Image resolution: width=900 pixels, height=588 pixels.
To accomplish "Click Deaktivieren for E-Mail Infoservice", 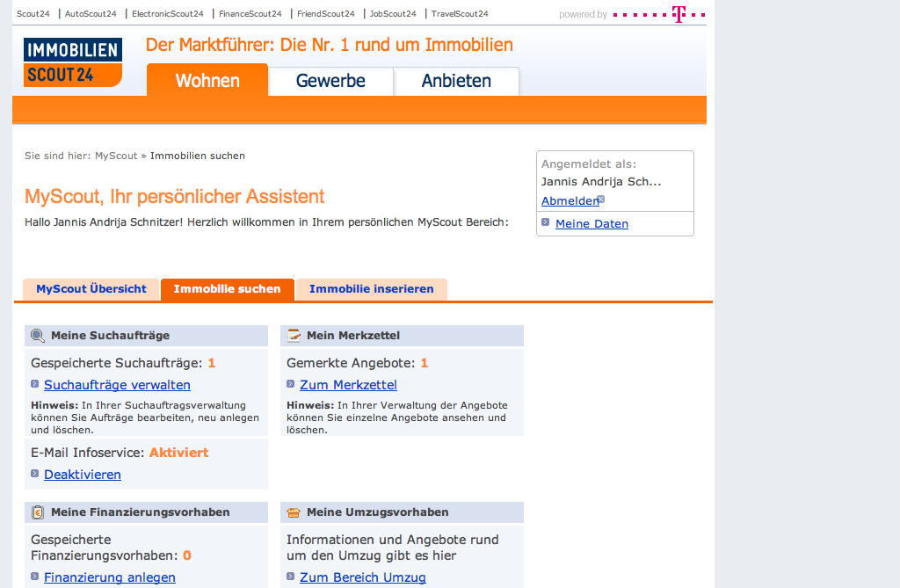I will [x=83, y=475].
